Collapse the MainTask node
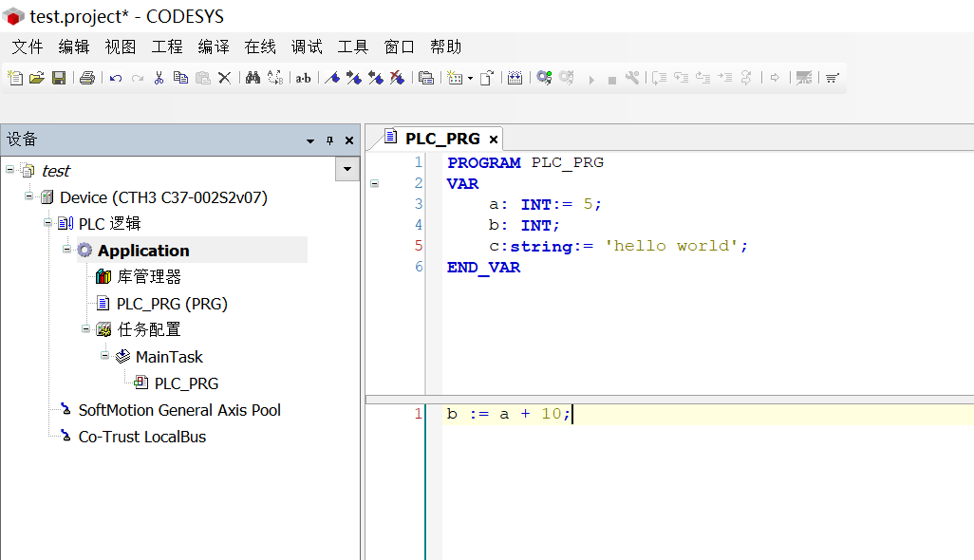974x560 pixels. click(104, 356)
